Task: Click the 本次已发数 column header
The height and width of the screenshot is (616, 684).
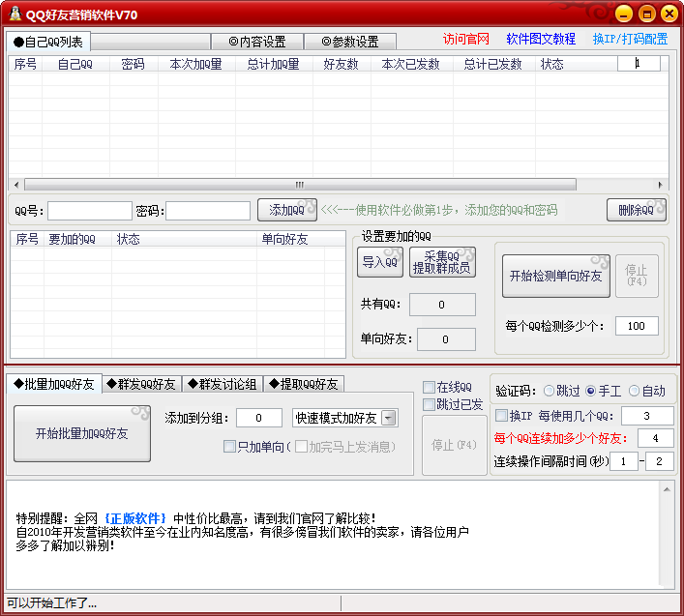Action: click(411, 64)
